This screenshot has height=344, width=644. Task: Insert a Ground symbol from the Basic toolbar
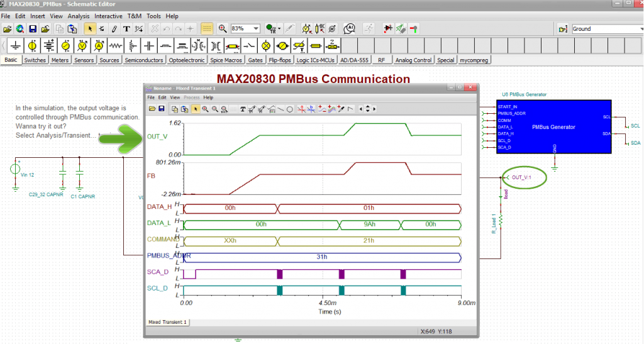pyautogui.click(x=16, y=46)
